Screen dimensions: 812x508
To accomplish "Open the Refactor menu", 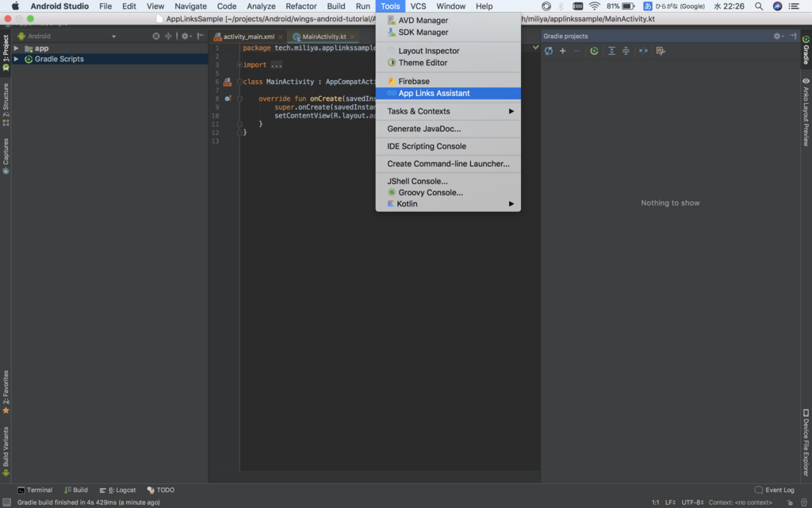I will coord(301,6).
